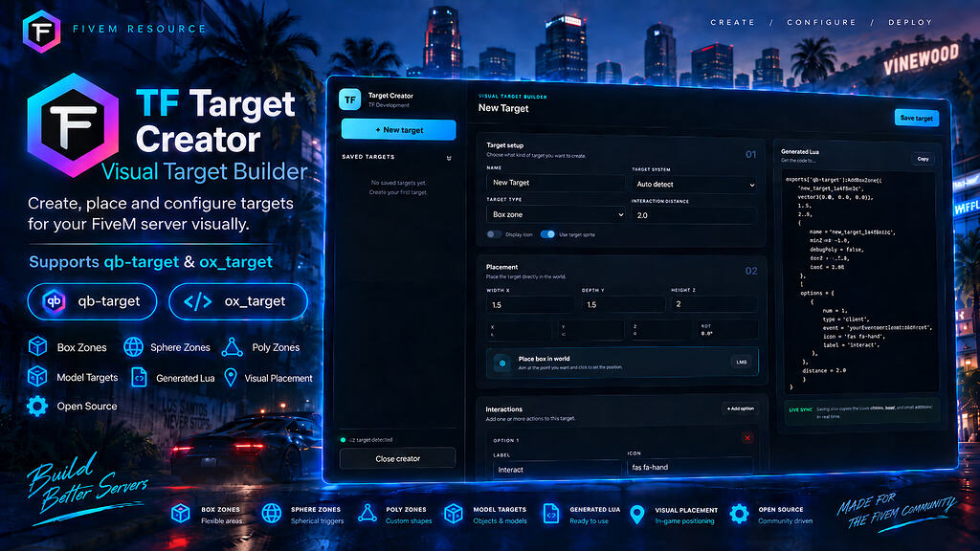The width and height of the screenshot is (980, 551).
Task: Click the code brackets icon in ox_target pill
Action: 197,301
